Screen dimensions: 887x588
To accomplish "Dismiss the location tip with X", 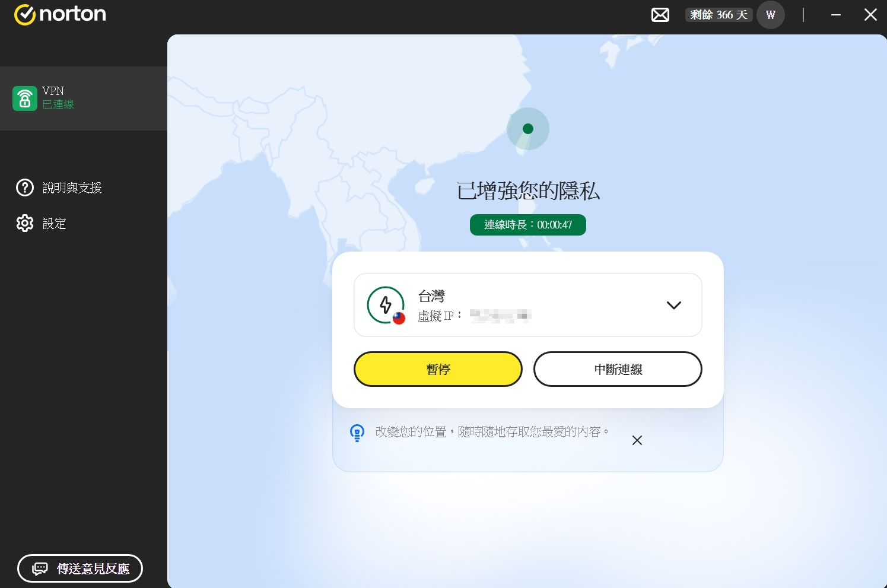I will [x=637, y=440].
